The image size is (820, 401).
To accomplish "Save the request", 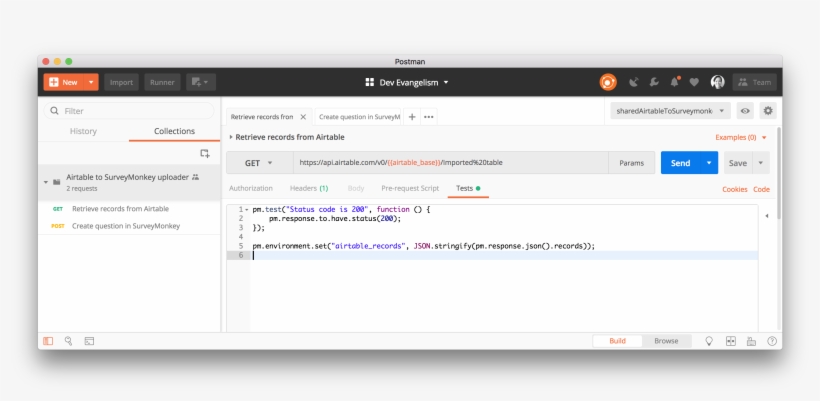I will 738,163.
